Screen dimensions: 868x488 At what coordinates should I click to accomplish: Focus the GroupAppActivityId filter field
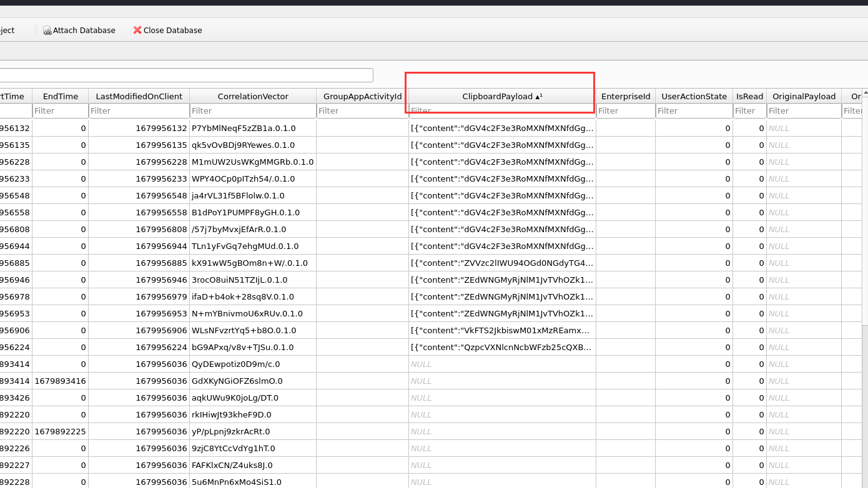click(363, 111)
